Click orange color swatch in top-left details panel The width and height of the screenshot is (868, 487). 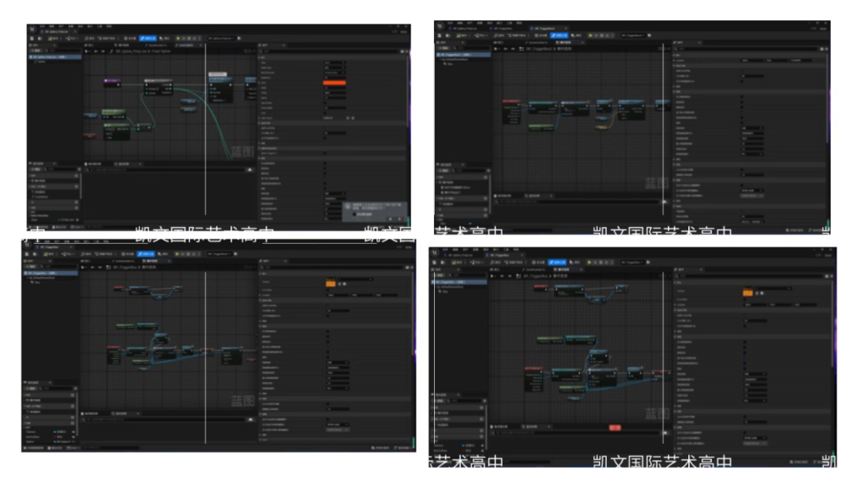pyautogui.click(x=335, y=82)
